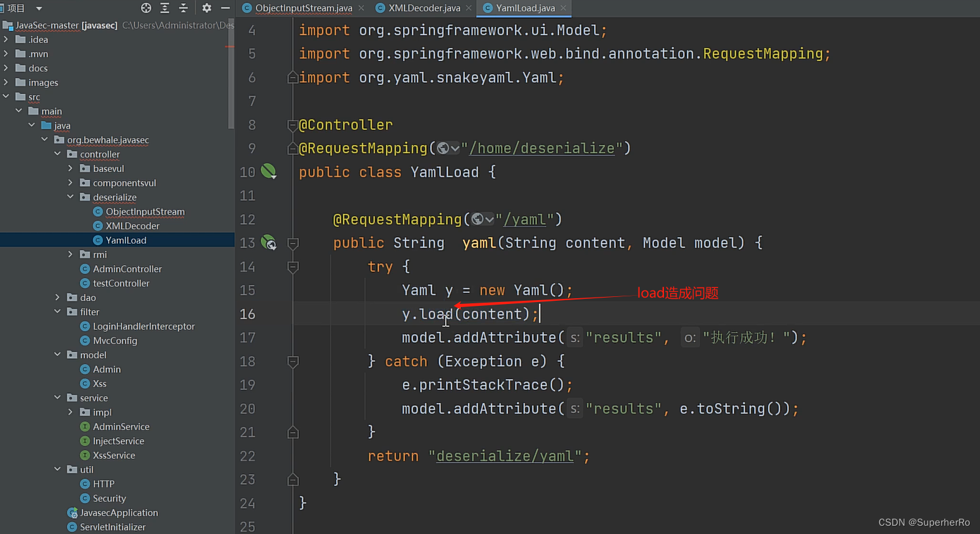Fold the catch block marker at line 18
The height and width of the screenshot is (534, 980).
pyautogui.click(x=292, y=361)
